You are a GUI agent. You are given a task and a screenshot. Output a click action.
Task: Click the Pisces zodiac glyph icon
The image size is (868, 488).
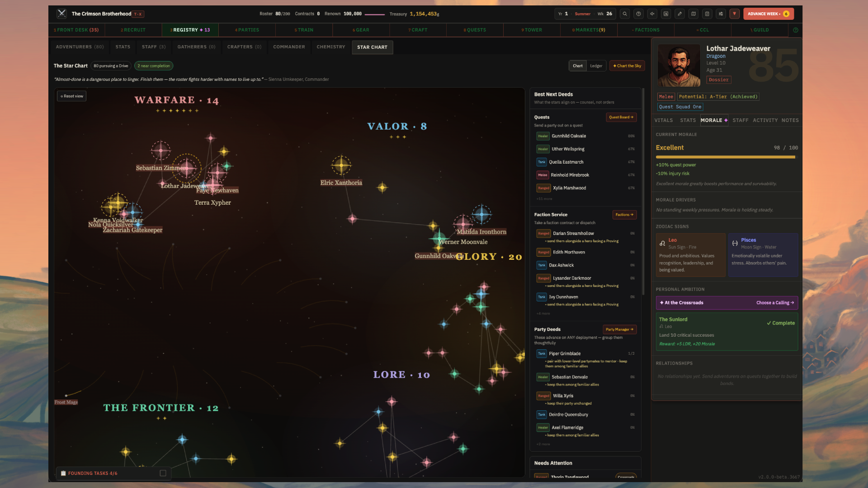[735, 243]
